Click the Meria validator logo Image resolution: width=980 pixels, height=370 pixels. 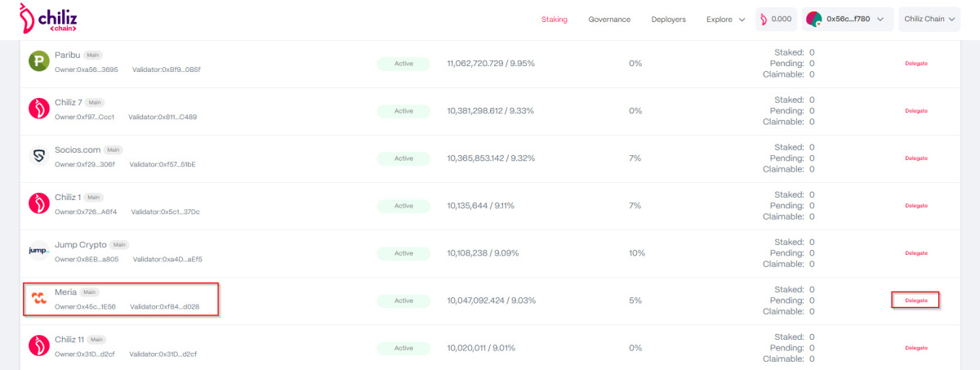coord(39,299)
